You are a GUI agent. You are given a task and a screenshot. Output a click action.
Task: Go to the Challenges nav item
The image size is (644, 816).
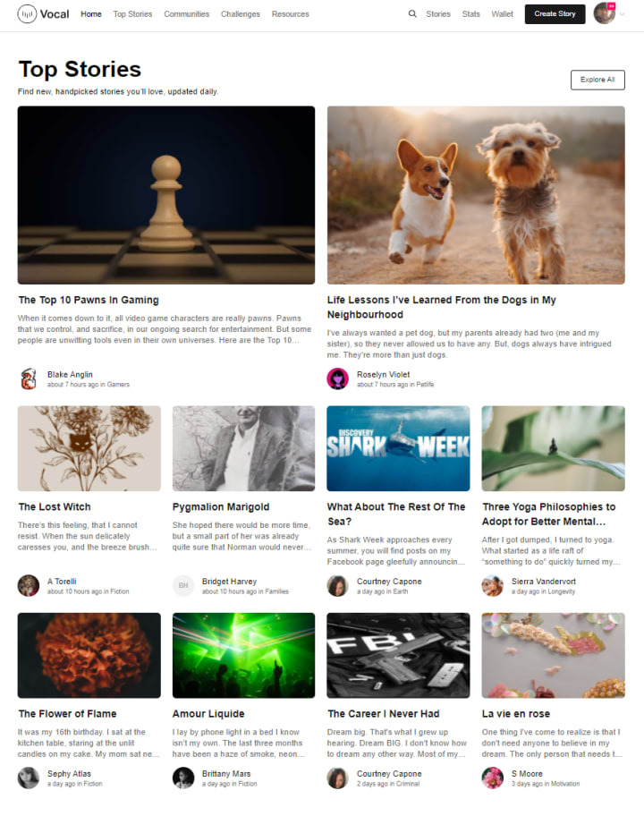241,14
